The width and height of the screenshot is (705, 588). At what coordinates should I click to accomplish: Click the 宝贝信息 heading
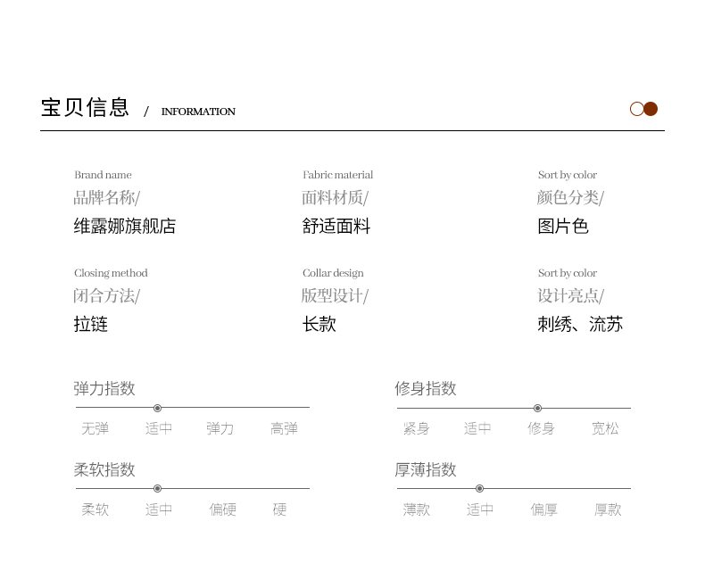coord(85,107)
